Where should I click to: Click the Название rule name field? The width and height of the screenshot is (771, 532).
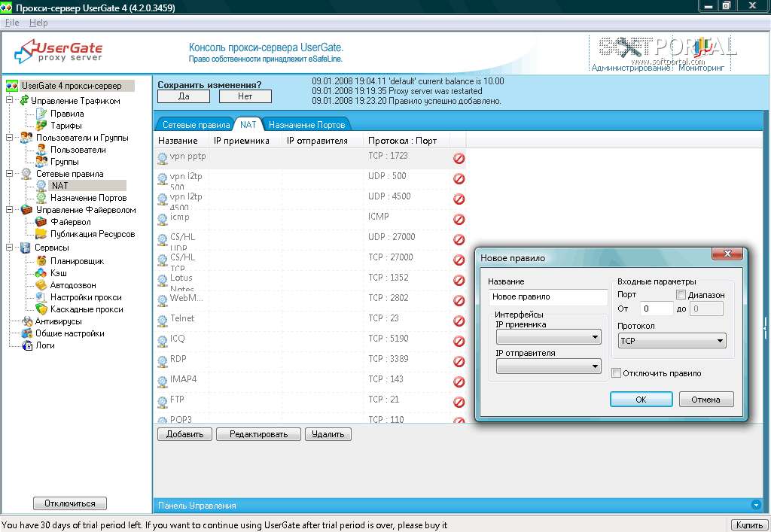click(548, 296)
